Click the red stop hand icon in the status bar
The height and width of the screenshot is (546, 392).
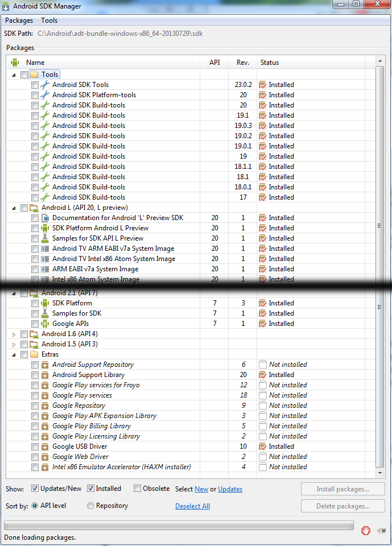366,530
